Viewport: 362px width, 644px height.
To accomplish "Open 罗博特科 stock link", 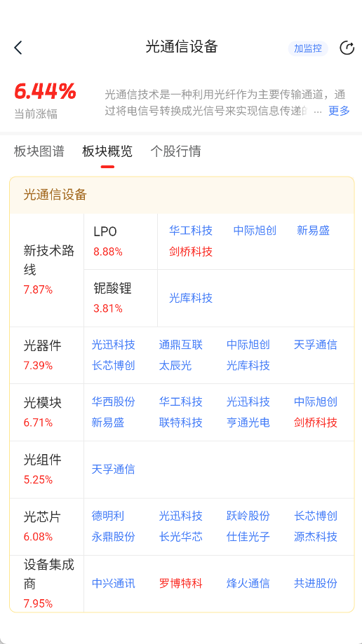I will tap(180, 583).
